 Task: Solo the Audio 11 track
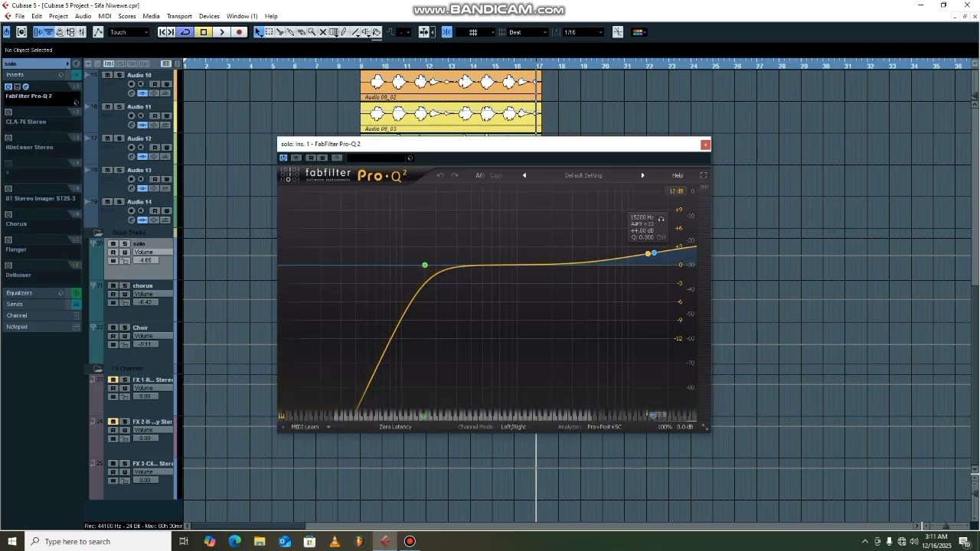pyautogui.click(x=119, y=106)
